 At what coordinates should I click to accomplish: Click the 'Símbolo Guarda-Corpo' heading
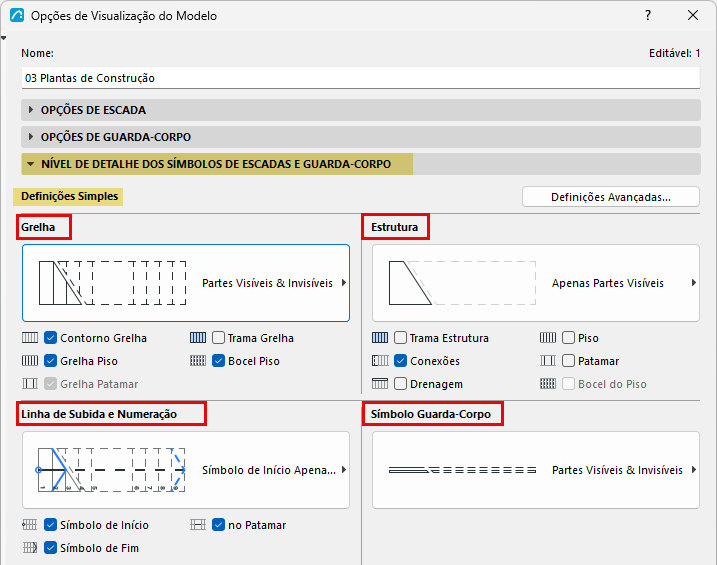431,414
